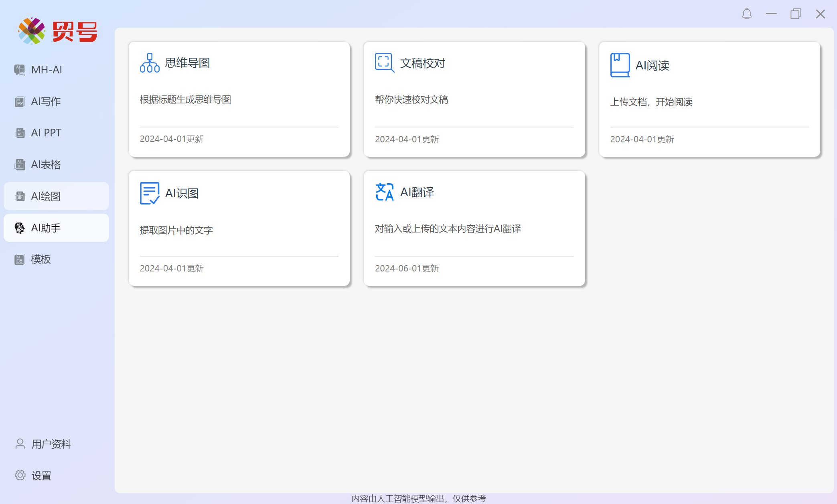Click the 文稿校对 proofreading scan icon
Screen dimensions: 837x504
coord(385,63)
